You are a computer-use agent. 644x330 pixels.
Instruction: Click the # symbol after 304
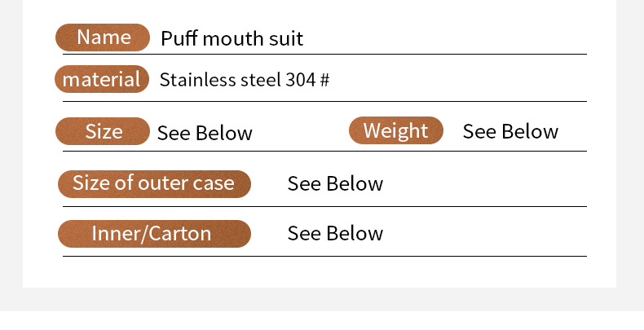click(324, 80)
